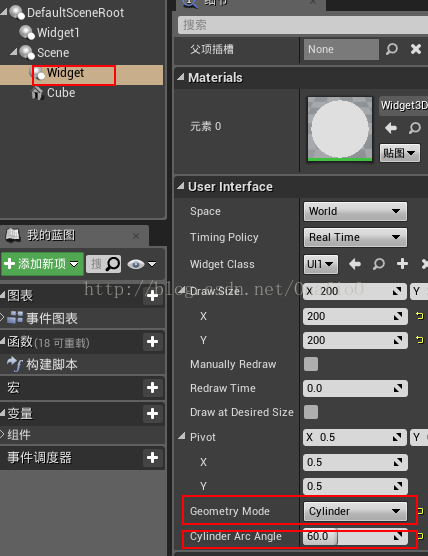The width and height of the screenshot is (428, 556).
Task: Reset Cylinder Arc Angle to default
Action: pos(421,536)
